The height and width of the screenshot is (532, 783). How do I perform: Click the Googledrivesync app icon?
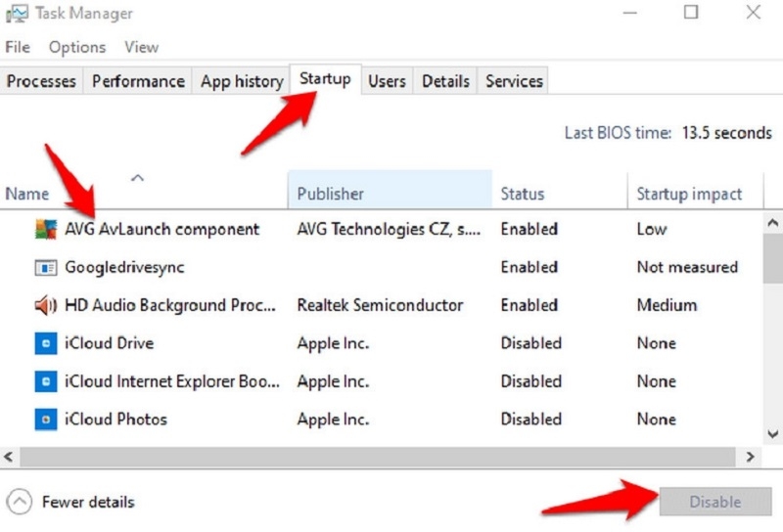pos(45,268)
